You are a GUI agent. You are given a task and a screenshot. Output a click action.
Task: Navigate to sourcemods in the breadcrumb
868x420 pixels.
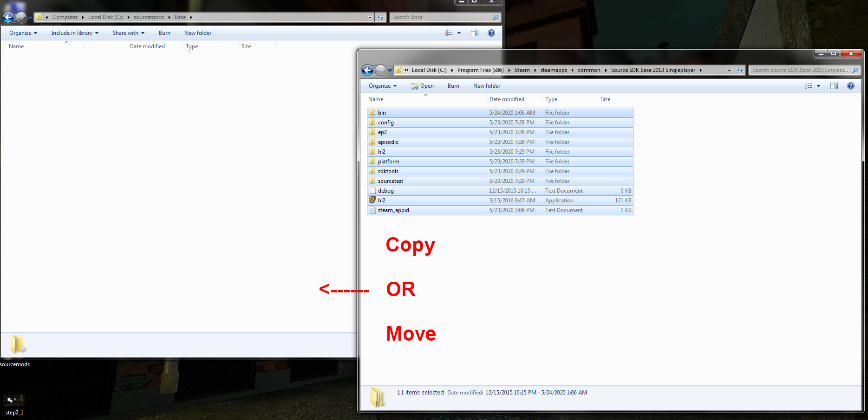click(x=149, y=17)
